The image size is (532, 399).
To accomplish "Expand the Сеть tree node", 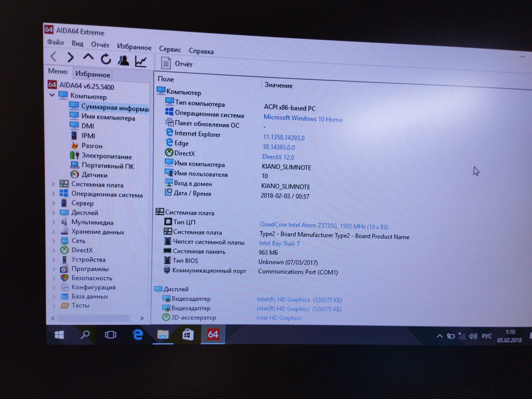I will (x=53, y=241).
